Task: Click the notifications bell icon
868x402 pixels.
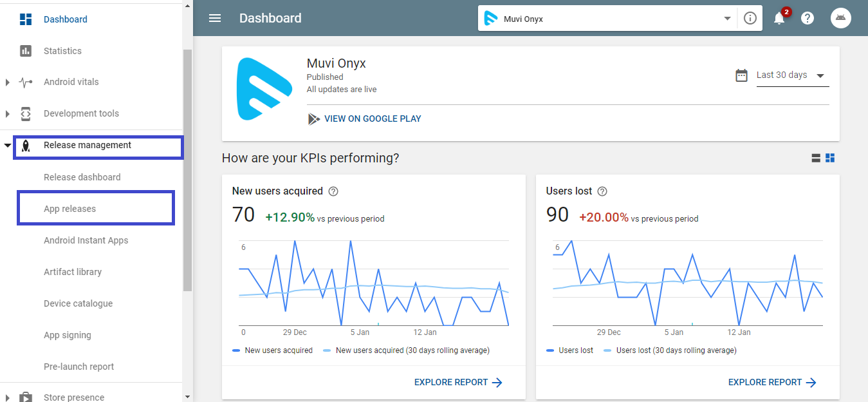Action: [779, 18]
